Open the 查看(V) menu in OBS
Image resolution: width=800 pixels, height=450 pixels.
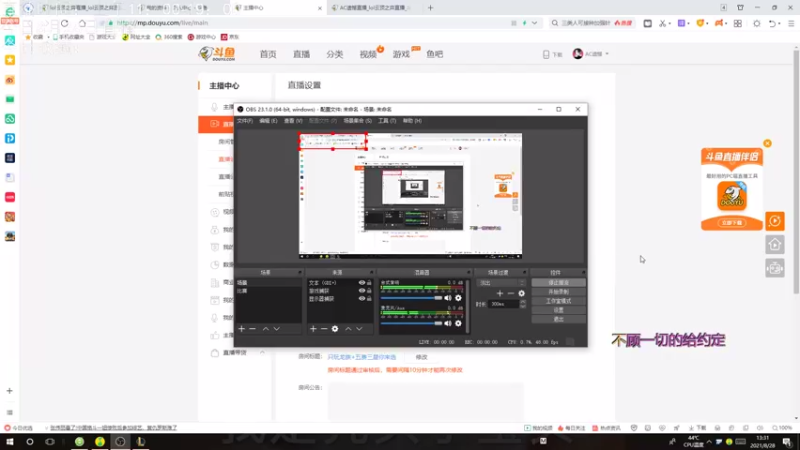click(x=293, y=121)
